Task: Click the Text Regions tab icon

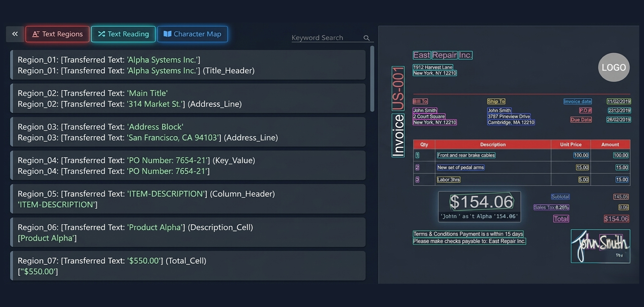Action: click(x=36, y=34)
